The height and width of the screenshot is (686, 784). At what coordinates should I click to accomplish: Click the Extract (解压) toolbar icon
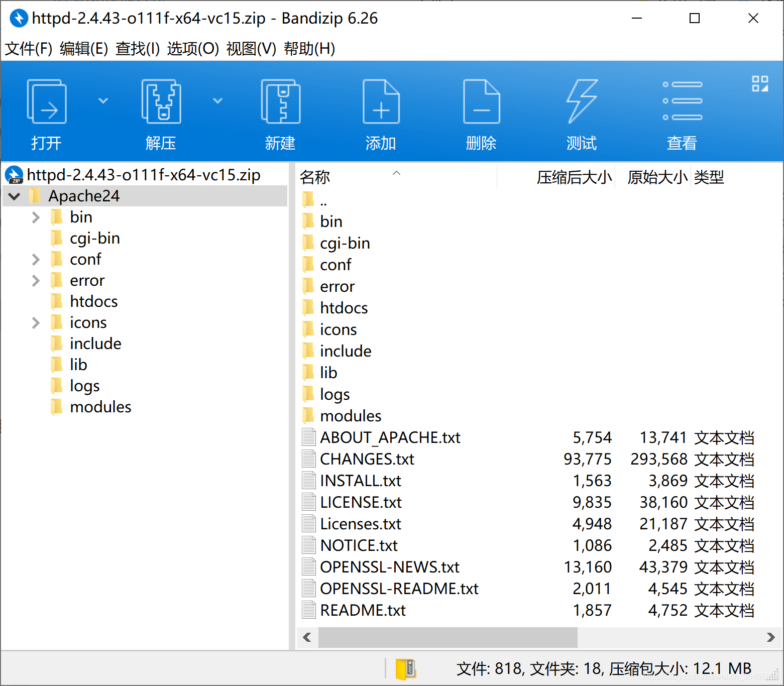coord(161,101)
